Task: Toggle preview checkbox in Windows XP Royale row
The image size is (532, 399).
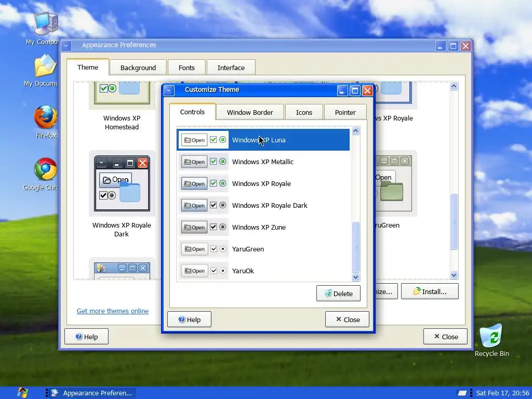Action: click(214, 183)
